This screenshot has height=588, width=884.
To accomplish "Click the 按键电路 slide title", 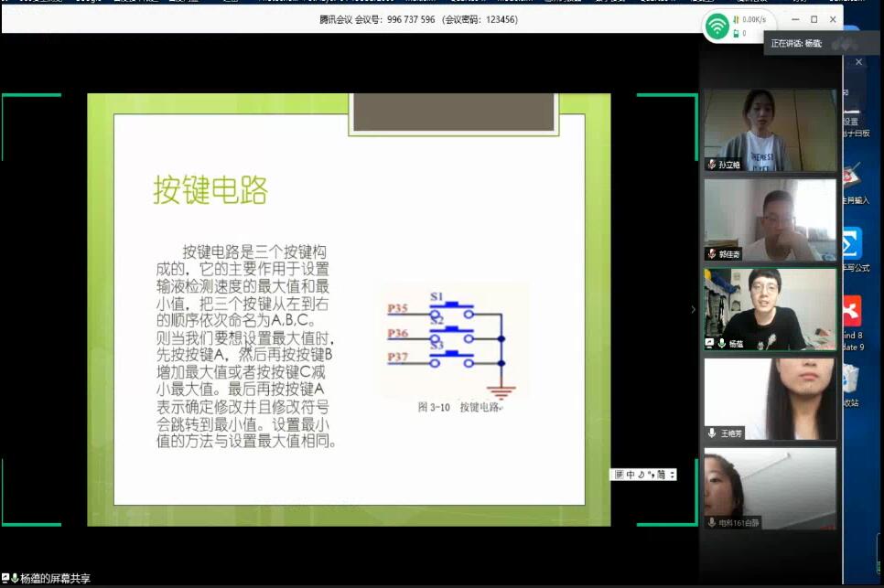I will click(x=210, y=190).
